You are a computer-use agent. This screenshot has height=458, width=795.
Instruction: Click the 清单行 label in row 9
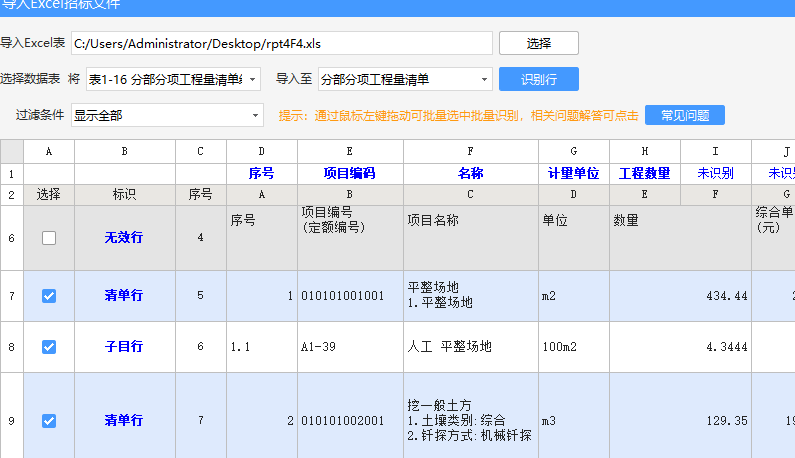coord(124,420)
